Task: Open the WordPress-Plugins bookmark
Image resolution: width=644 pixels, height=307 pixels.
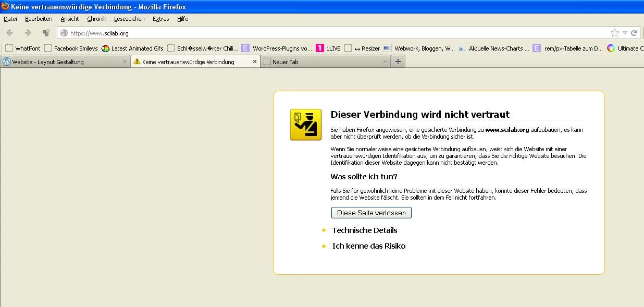Action: [277, 48]
